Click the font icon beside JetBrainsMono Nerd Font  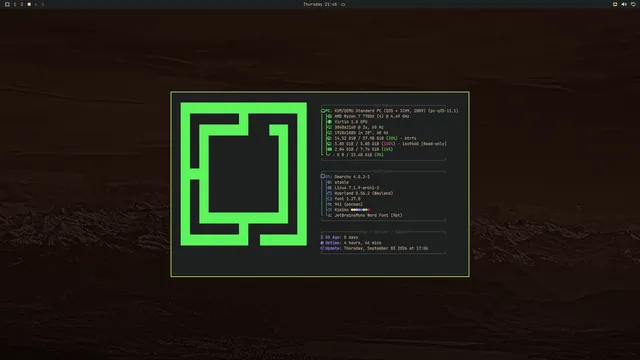pos(330,215)
